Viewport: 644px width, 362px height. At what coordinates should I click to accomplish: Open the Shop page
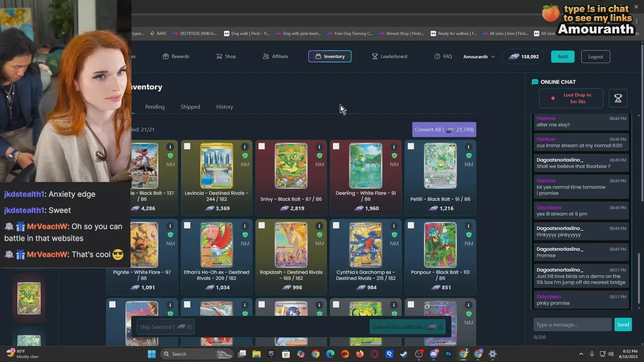tap(226, 56)
